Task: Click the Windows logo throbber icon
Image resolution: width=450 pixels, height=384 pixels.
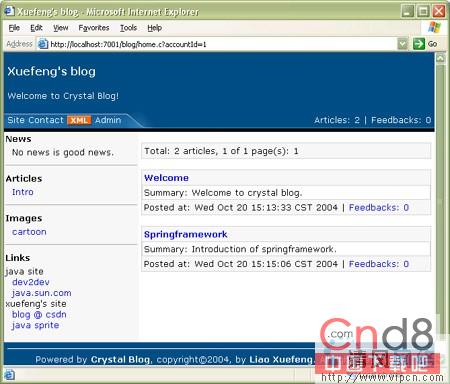Action: click(434, 27)
